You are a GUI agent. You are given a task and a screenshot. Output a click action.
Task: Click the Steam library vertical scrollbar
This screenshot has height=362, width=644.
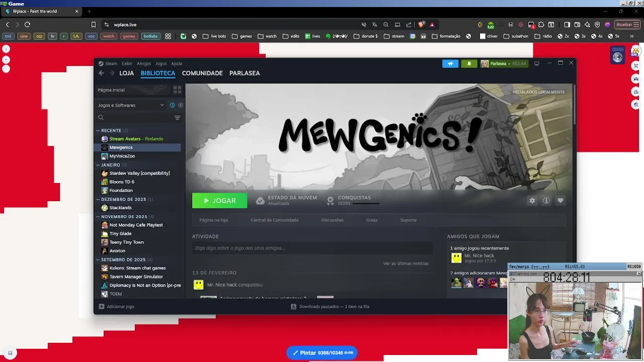tap(574, 106)
